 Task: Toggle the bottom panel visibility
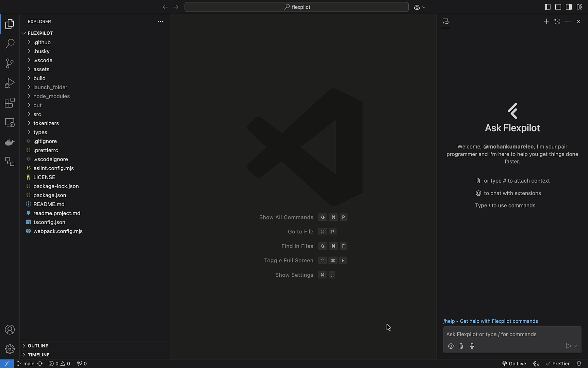pos(558,7)
